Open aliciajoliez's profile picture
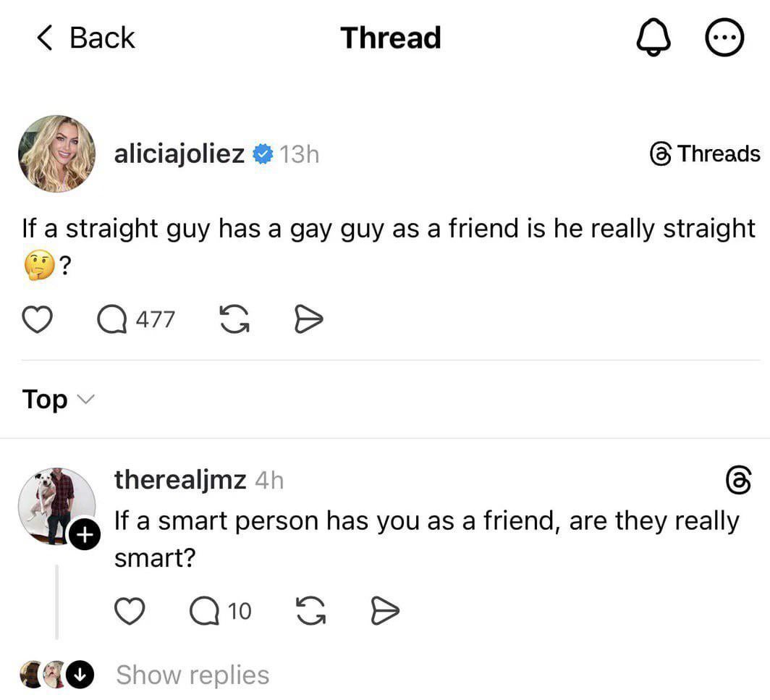 click(x=56, y=153)
